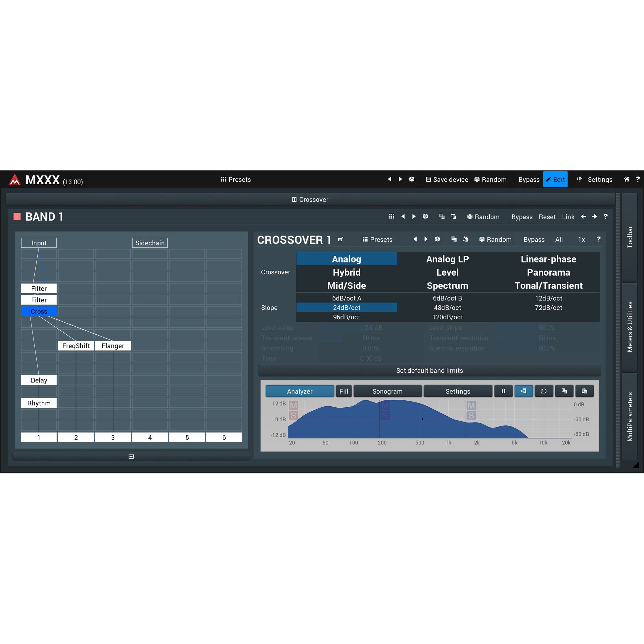Click the random dice icon in the Band 1 header
Viewport: 644px width, 644px height.
(x=425, y=217)
